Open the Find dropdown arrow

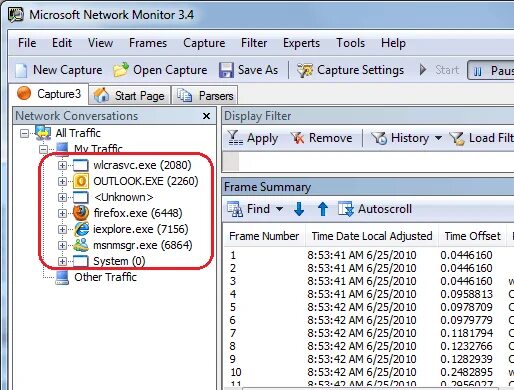tap(280, 209)
